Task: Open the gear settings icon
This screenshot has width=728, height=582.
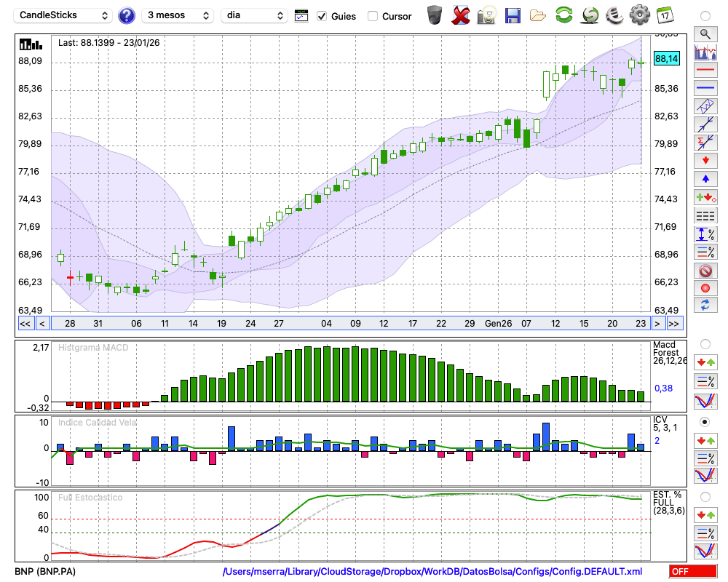Action: (x=639, y=15)
